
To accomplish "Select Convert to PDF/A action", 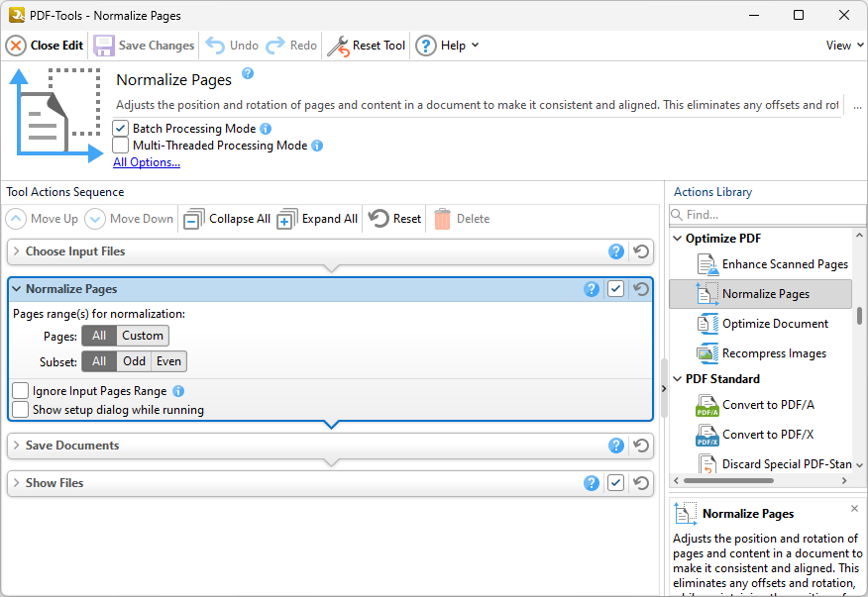I will (x=756, y=406).
